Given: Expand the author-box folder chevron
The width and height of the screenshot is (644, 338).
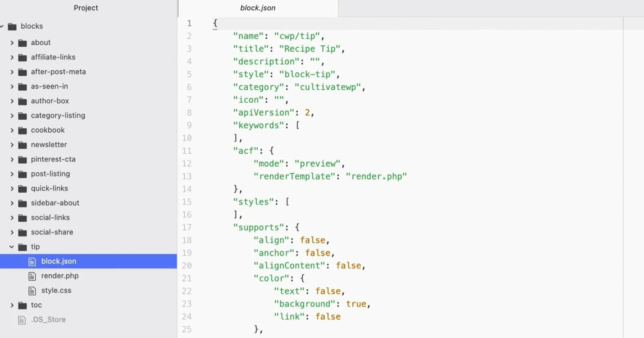Looking at the screenshot, I should click(x=12, y=101).
